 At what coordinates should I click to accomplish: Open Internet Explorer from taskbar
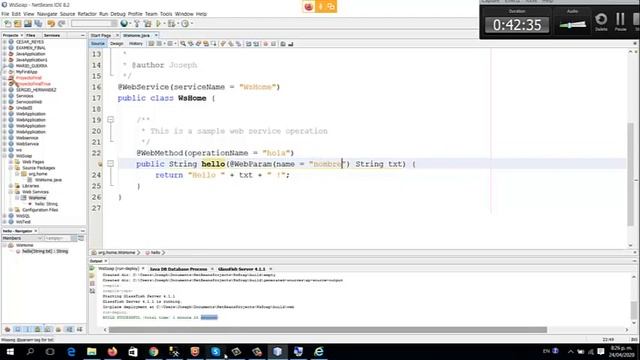319,351
